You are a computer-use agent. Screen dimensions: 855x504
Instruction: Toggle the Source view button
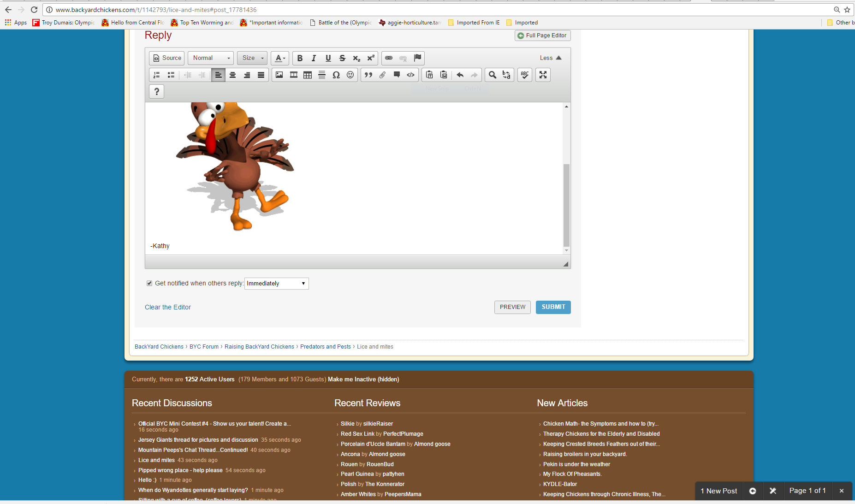[x=167, y=58]
